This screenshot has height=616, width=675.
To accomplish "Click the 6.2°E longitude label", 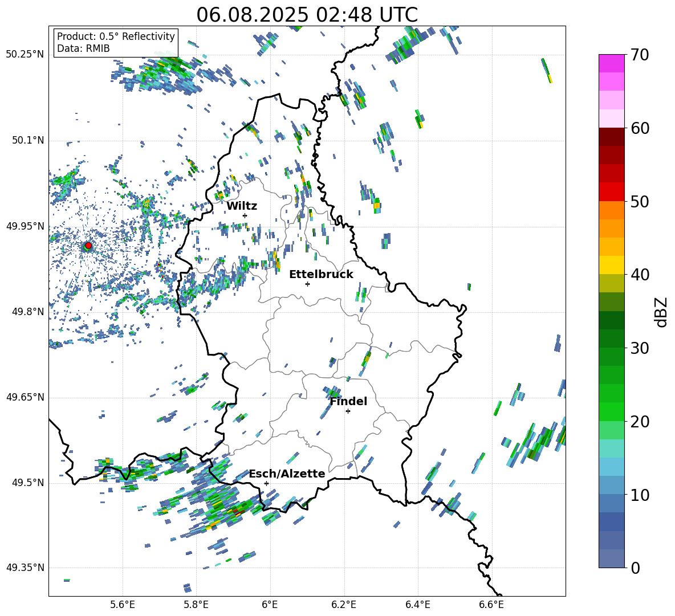I will pyautogui.click(x=344, y=605).
